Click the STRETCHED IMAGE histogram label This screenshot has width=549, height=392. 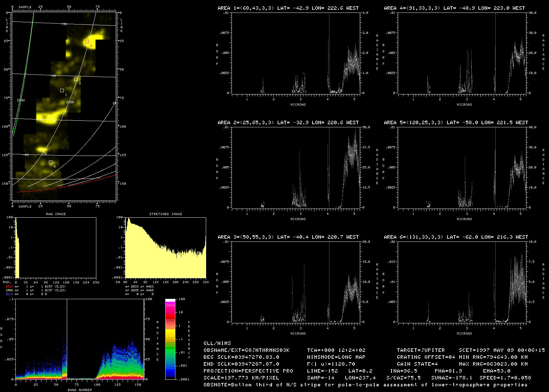[x=166, y=214]
